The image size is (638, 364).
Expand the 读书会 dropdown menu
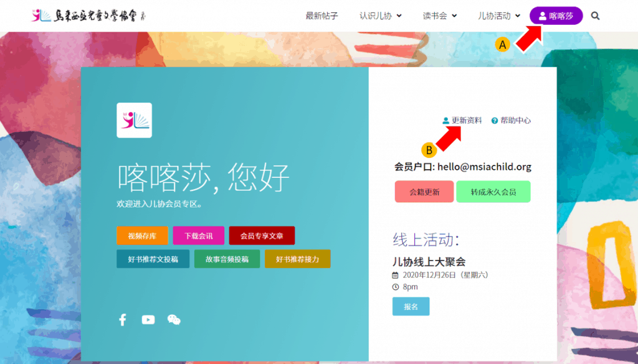[x=440, y=16]
